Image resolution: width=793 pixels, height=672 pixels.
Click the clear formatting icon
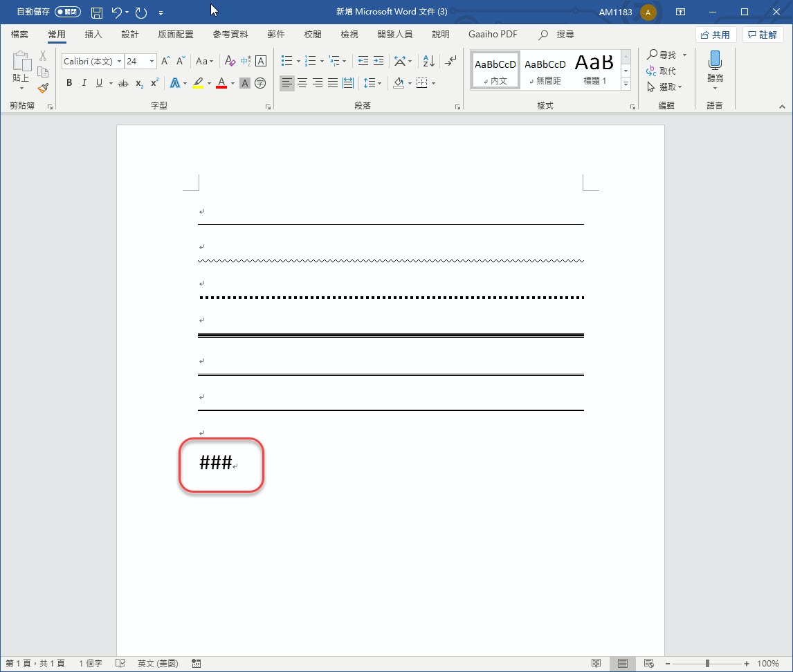[230, 62]
